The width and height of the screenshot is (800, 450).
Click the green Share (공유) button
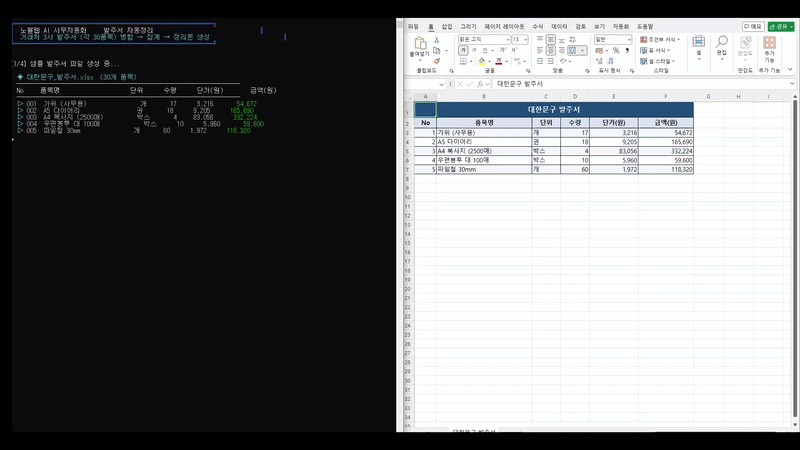point(781,27)
